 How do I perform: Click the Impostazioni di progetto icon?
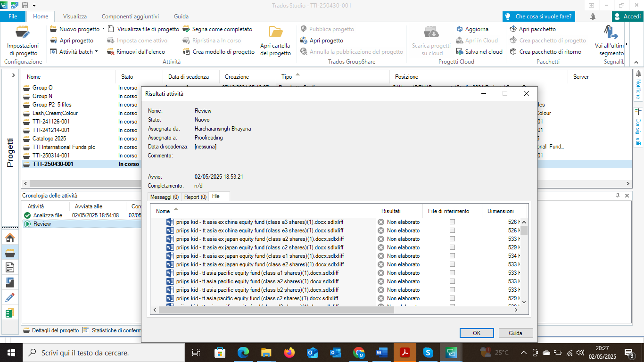pos(23,33)
